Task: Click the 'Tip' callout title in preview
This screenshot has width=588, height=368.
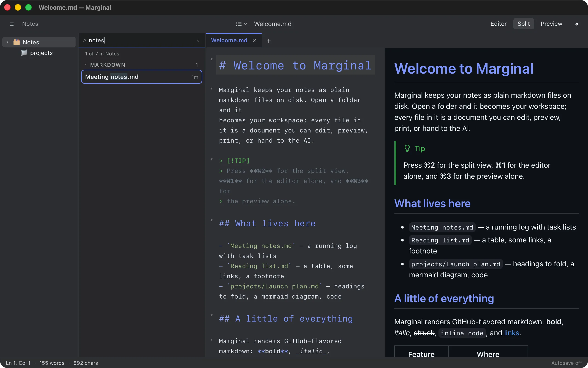Action: pyautogui.click(x=420, y=149)
